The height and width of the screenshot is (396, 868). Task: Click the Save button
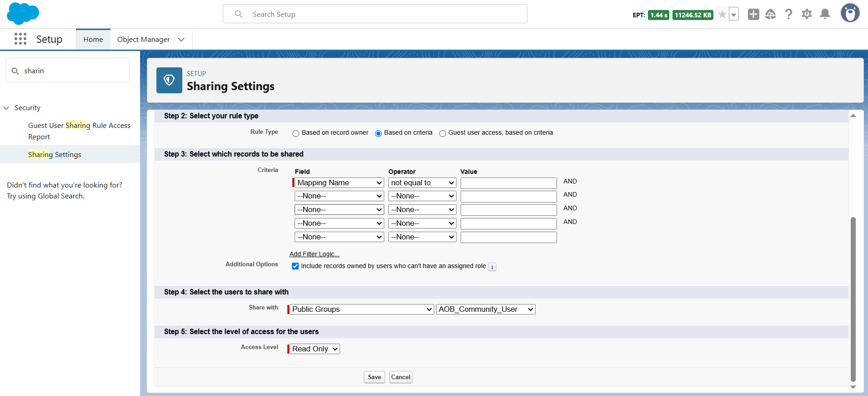pyautogui.click(x=374, y=377)
